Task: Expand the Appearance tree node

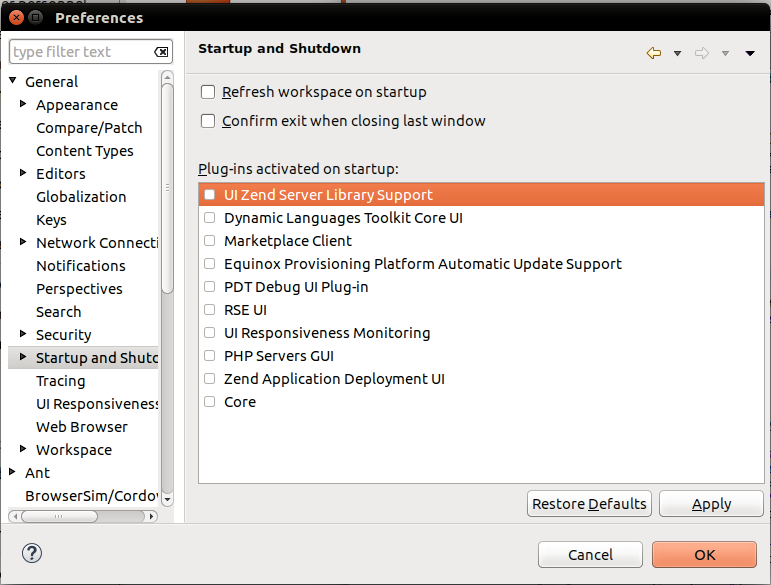Action: point(23,104)
